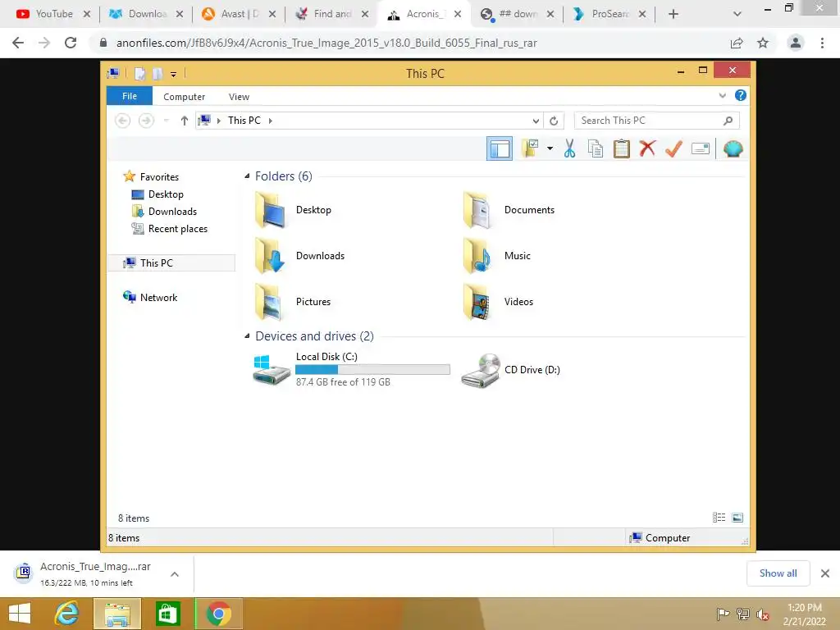
Task: Refresh the This PC view
Action: 554,121
